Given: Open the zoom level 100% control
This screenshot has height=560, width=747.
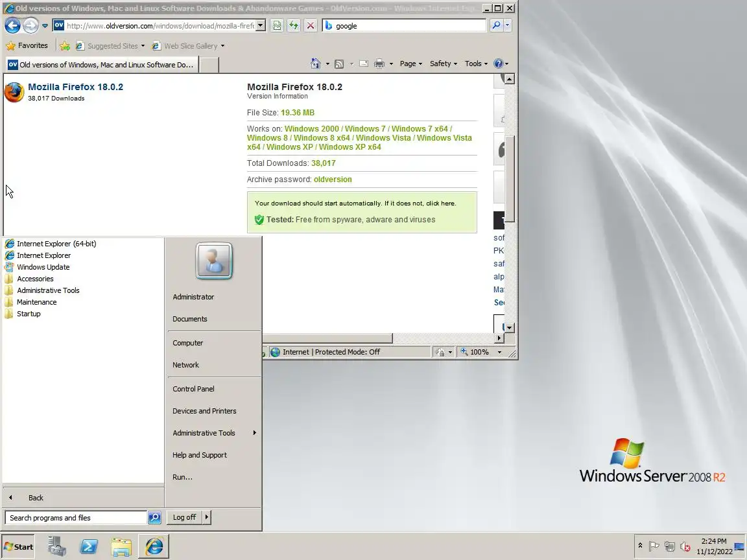Looking at the screenshot, I should tap(480, 352).
